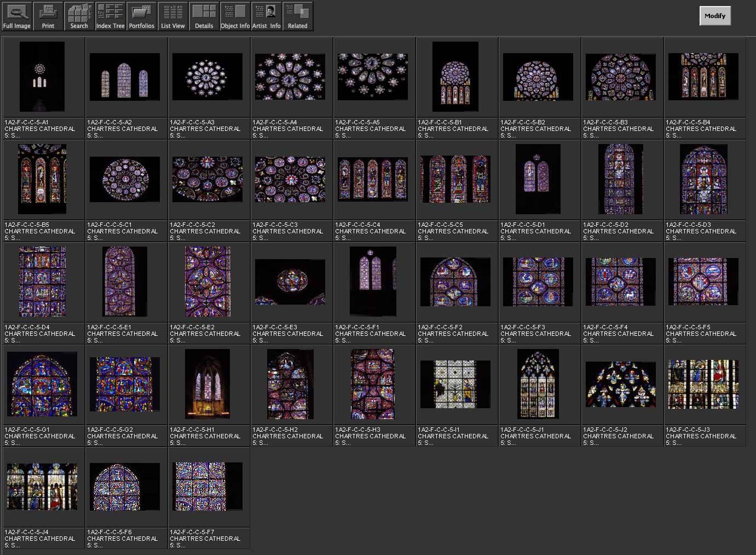Select thumbnail 1A2-F-C-C-5-J1

point(538,384)
